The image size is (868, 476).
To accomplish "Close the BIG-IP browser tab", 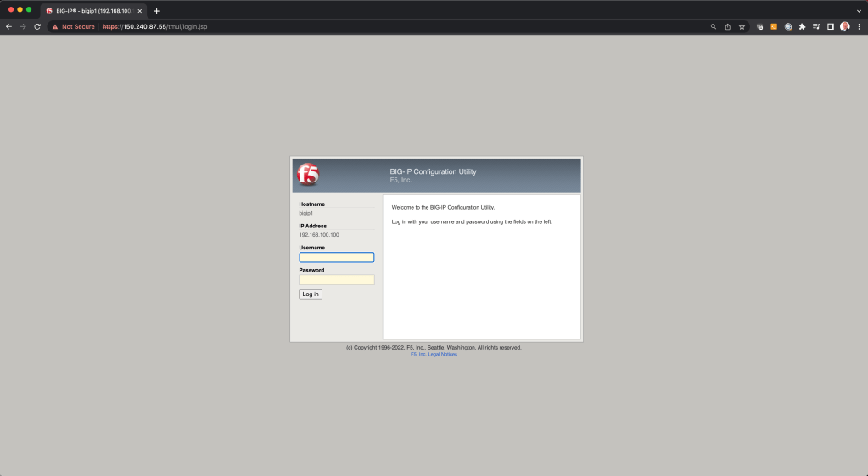I will click(140, 10).
